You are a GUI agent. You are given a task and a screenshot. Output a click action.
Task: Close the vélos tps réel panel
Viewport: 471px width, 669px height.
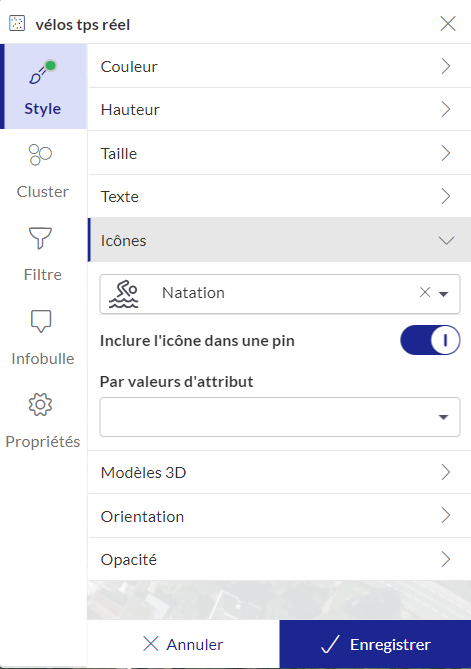coord(448,23)
